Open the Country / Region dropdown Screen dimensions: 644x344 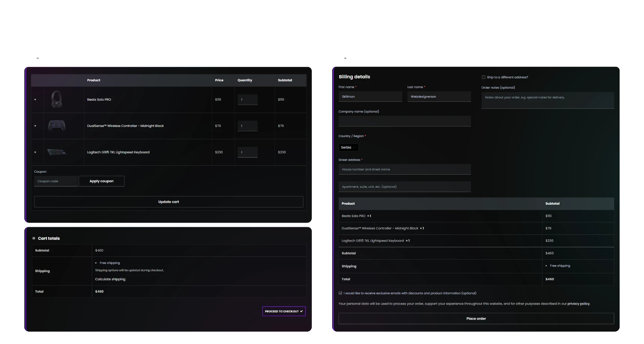[348, 148]
